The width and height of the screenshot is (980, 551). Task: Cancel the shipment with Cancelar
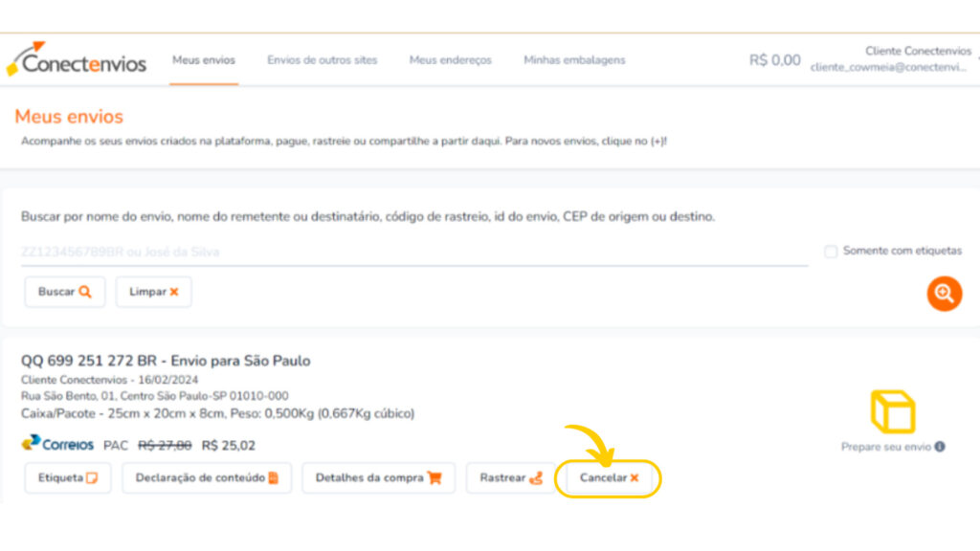click(x=609, y=478)
